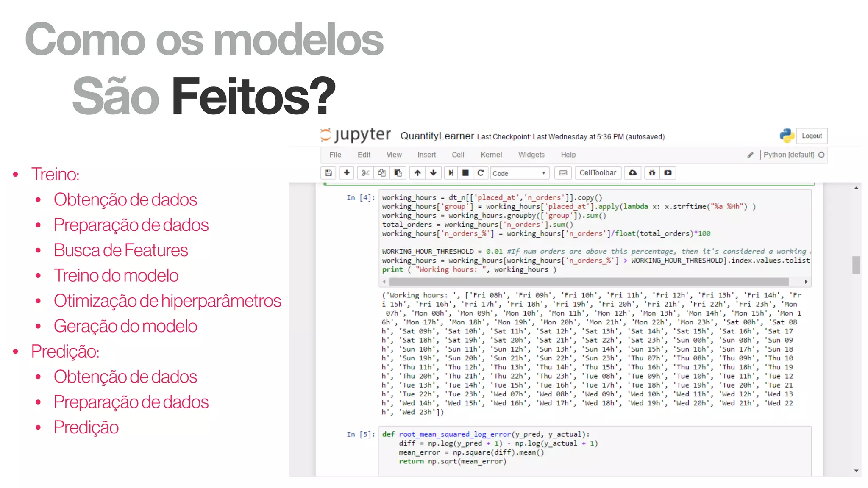This screenshot has width=868, height=488.
Task: Click the Python logo icon
Action: [x=787, y=136]
